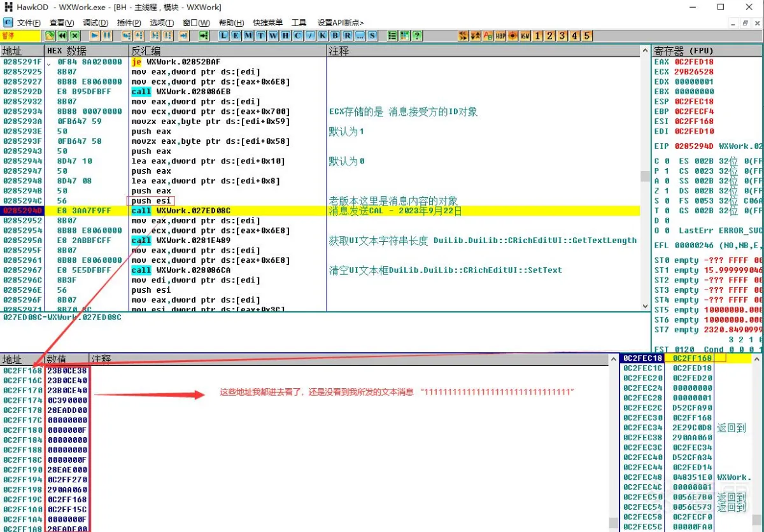Image resolution: width=764 pixels, height=532 pixels.
Task: Open Executable modules with E button
Action: pos(236,36)
